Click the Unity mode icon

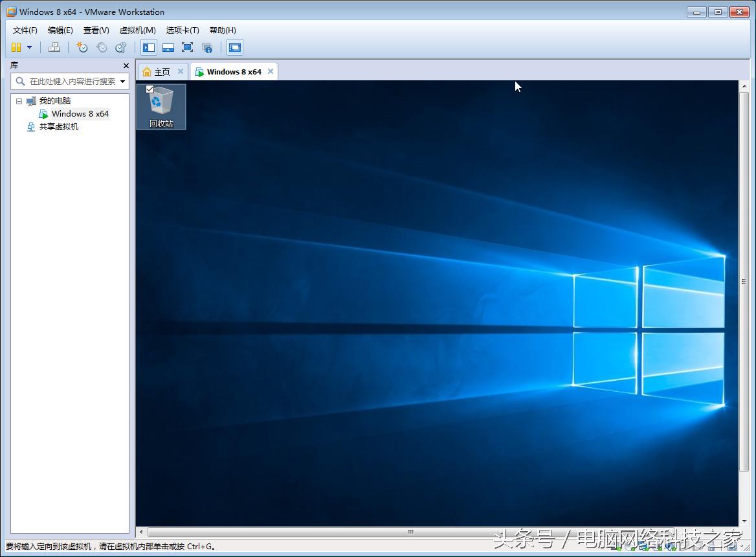207,47
